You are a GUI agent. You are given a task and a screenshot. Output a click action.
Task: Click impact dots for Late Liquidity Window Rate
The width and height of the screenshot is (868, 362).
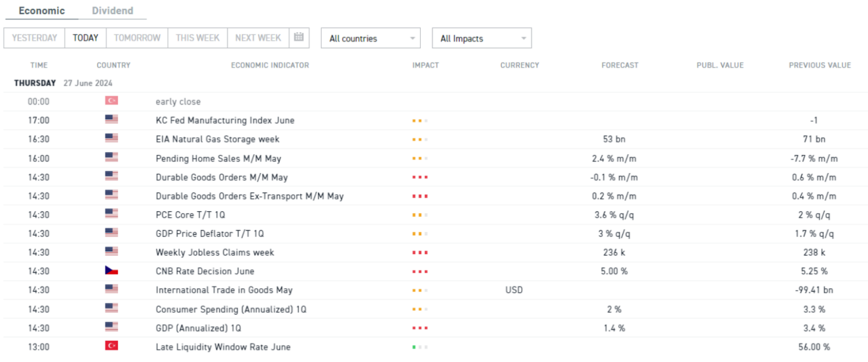pos(420,347)
